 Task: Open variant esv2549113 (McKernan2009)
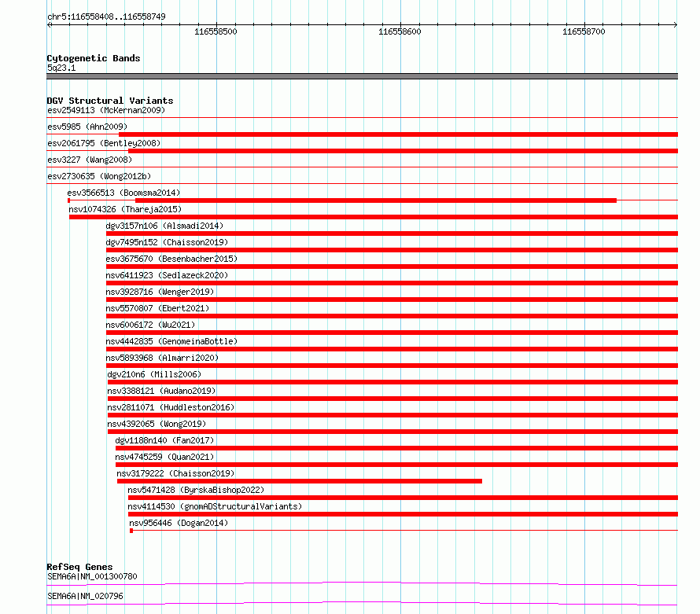point(106,110)
